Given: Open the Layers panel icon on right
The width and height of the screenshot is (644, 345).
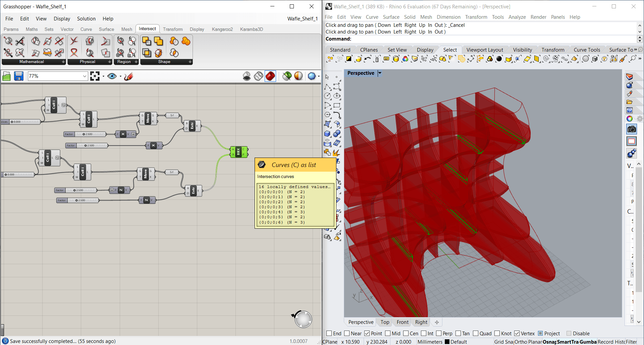Looking at the screenshot, I should (x=630, y=76).
